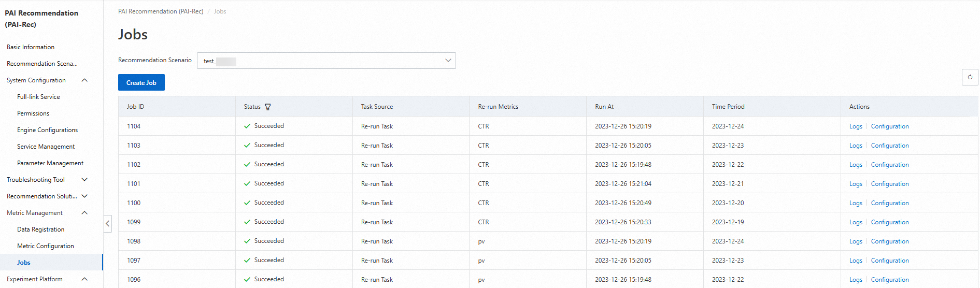This screenshot has height=288, width=980.
Task: Open Metric Configuration
Action: tap(46, 246)
